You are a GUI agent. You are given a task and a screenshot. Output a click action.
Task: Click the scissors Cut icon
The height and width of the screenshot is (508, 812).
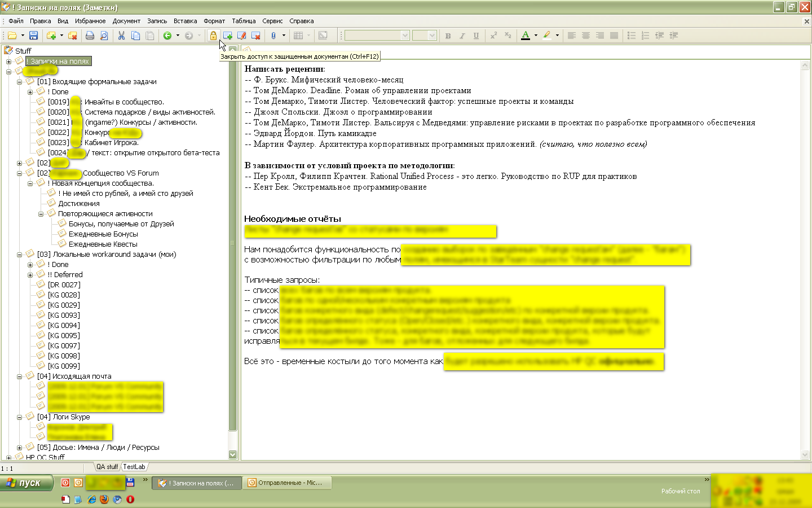coord(121,36)
